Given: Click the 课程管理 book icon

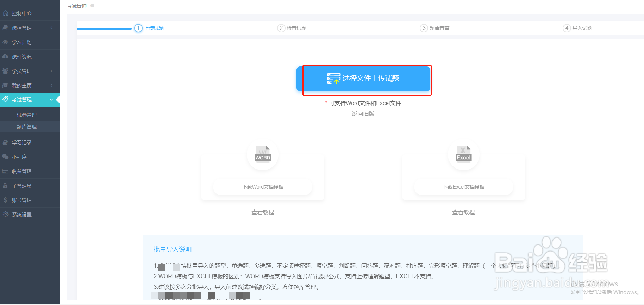Looking at the screenshot, I should pyautogui.click(x=6, y=28).
